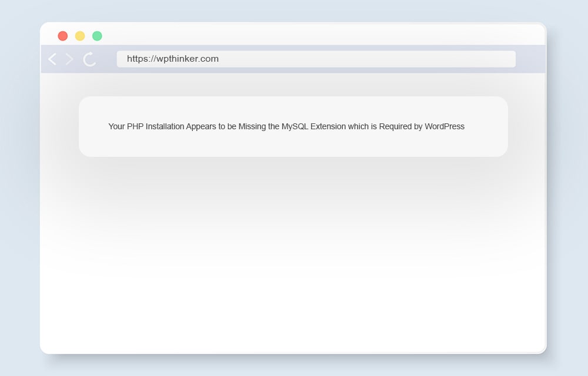The image size is (588, 376).
Task: Click the red traffic light button
Action: 63,36
